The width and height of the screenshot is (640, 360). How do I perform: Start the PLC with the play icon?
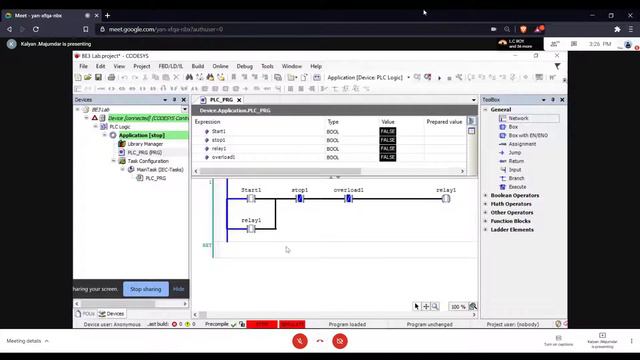(440, 78)
